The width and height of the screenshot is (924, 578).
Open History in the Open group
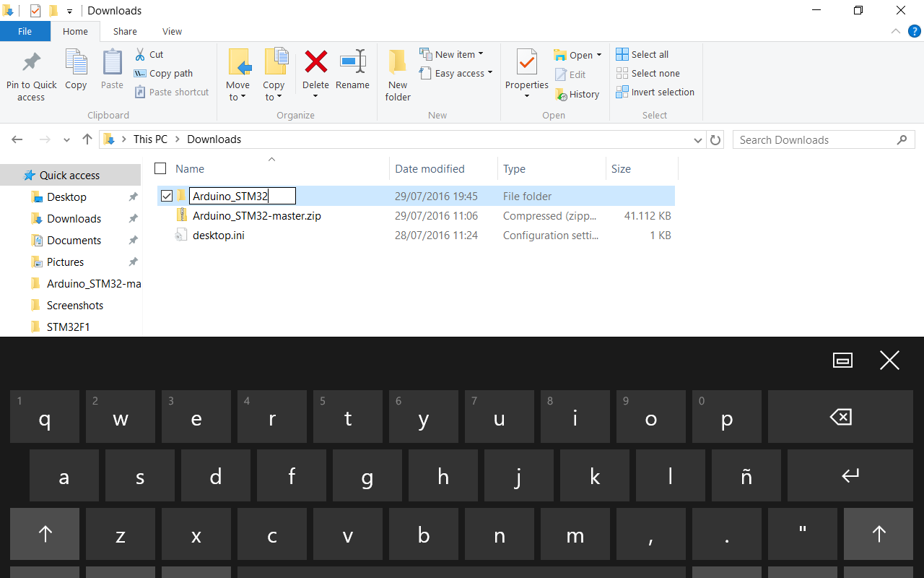point(577,94)
